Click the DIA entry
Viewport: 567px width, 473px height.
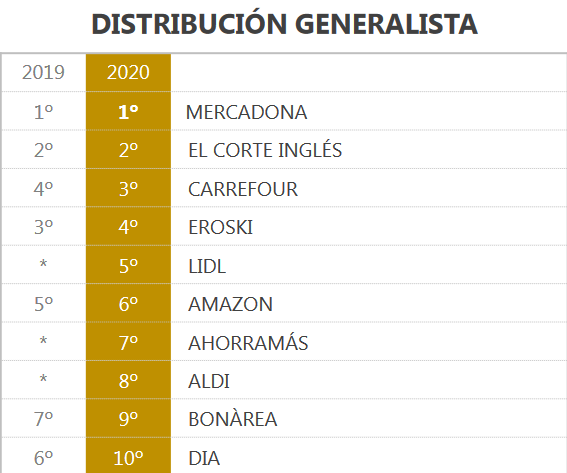[204, 458]
